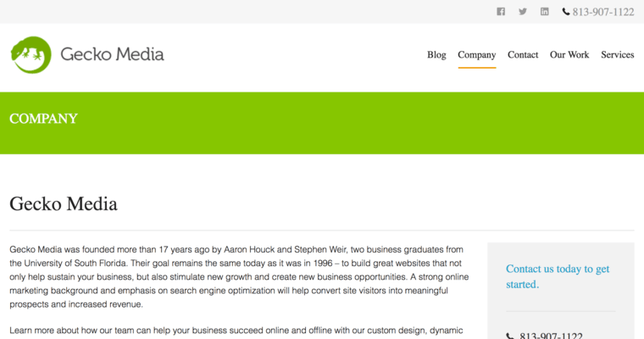Click the "Learn more about how our team" paragraph

click(237, 331)
